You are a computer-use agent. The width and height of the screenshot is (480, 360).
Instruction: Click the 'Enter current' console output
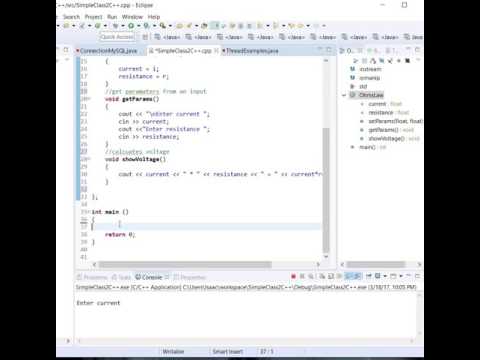[98, 303]
